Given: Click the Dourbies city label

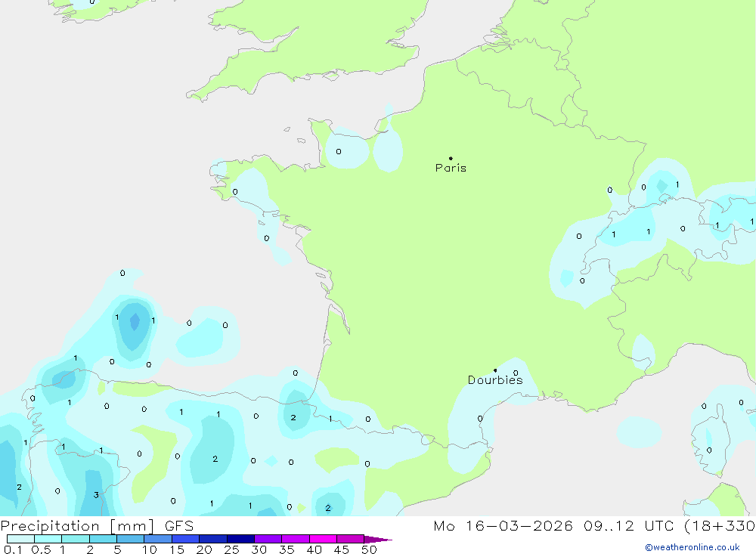Looking at the screenshot, I should click(x=495, y=380).
